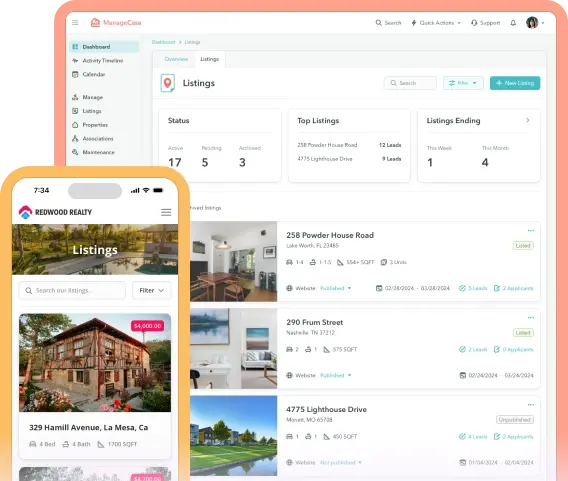Open more options for 4775 Lighthouse Drive

tap(531, 405)
